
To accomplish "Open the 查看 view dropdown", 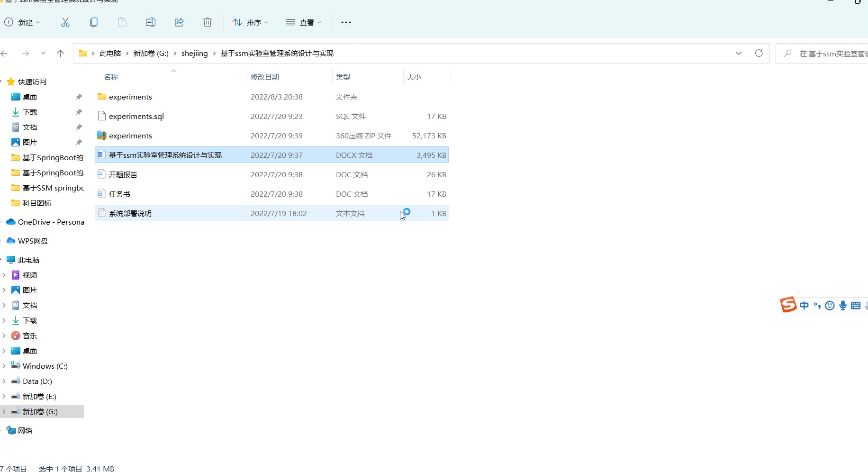I will (x=303, y=22).
